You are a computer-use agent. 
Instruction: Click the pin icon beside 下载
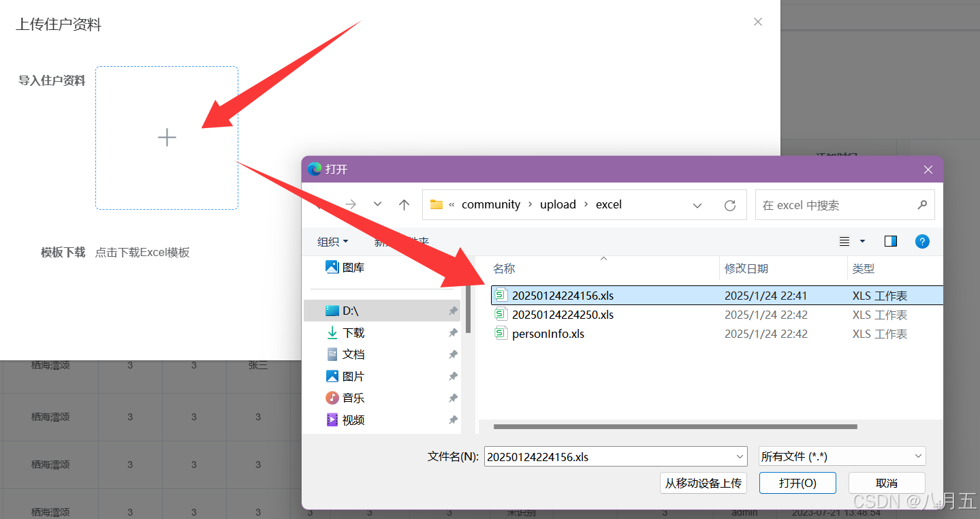pos(452,333)
